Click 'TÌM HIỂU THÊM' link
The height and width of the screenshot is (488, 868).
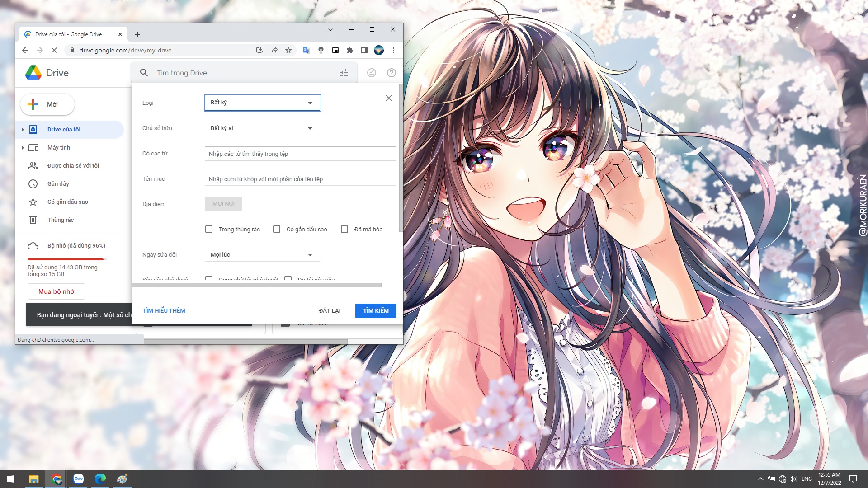coord(164,311)
